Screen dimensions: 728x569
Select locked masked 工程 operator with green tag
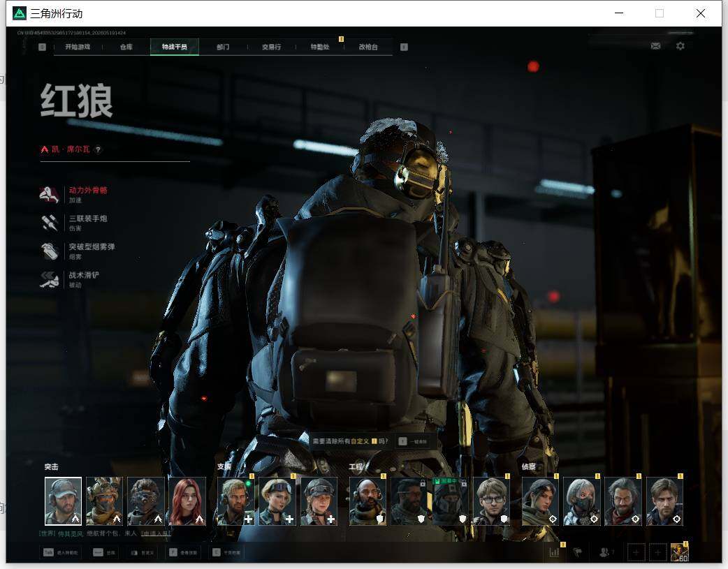tap(450, 501)
